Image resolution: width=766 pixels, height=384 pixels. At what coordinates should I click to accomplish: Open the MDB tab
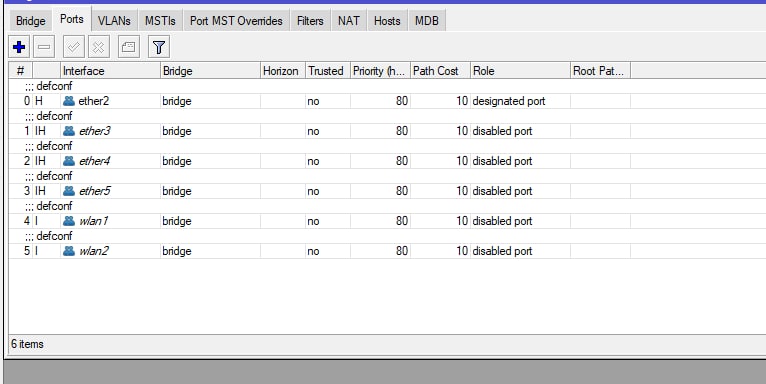(427, 21)
